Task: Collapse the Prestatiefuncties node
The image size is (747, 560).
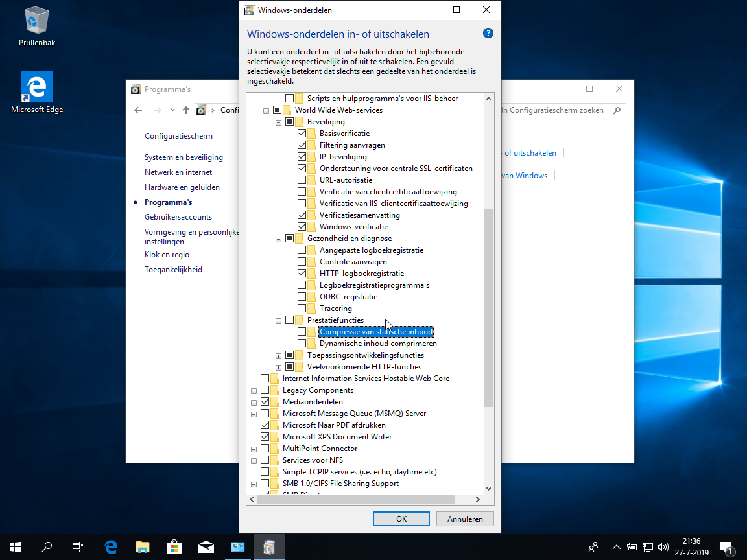Action: (278, 320)
